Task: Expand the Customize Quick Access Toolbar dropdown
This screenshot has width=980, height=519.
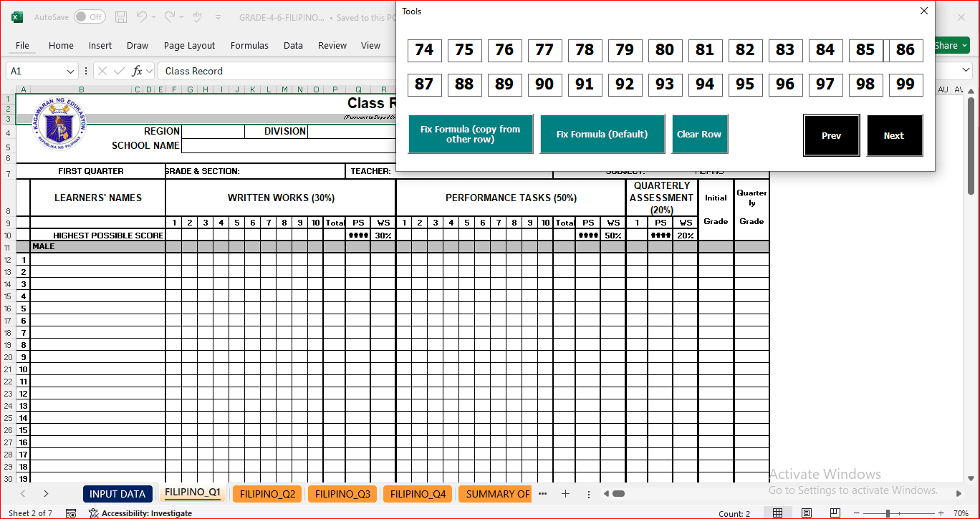Action: pyautogui.click(x=218, y=16)
